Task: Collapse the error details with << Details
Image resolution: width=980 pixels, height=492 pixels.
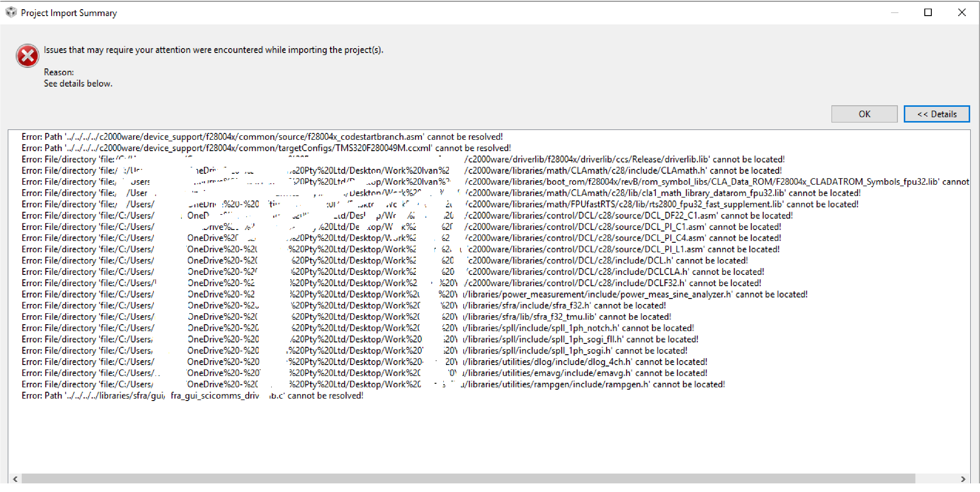Action: click(937, 114)
